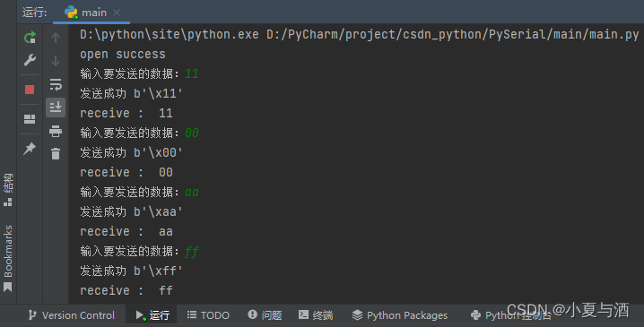Toggle soft-wrap in the console

pos(56,84)
